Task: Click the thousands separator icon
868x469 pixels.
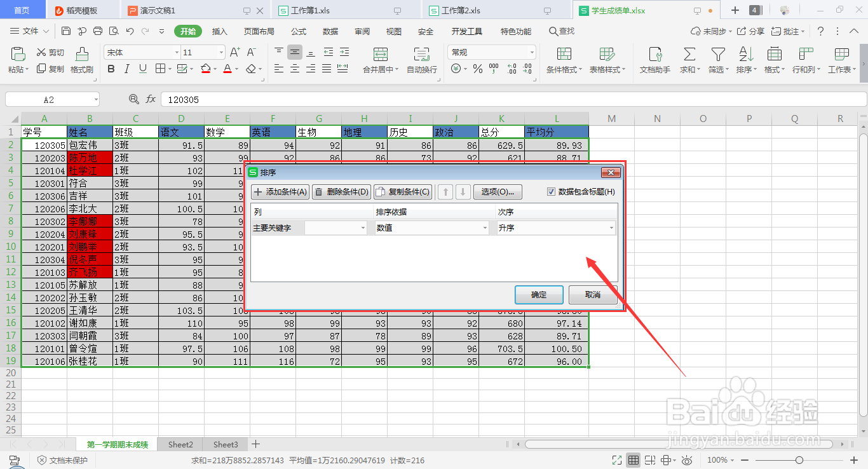Action: pos(492,69)
